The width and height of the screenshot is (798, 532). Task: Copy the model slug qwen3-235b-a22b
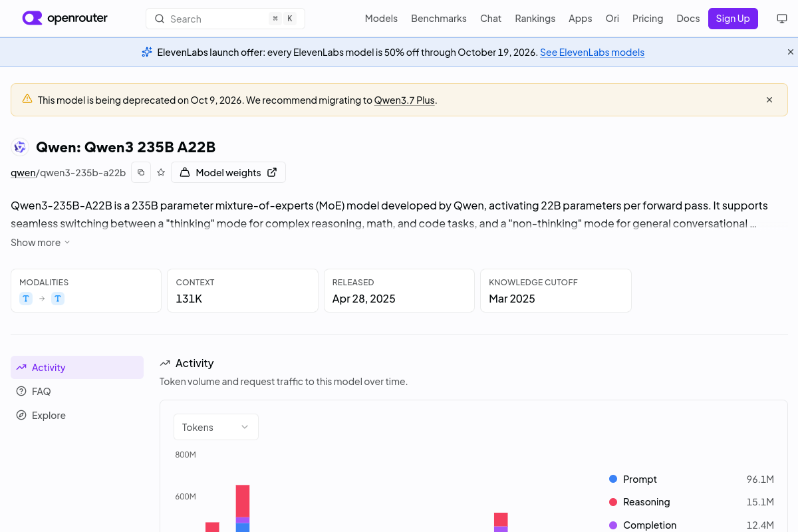[141, 172]
